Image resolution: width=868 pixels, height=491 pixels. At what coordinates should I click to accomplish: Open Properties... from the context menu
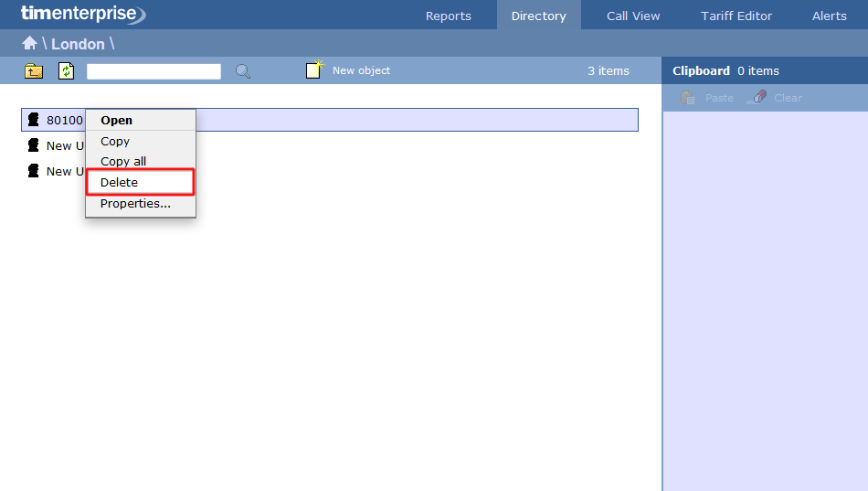tap(135, 203)
